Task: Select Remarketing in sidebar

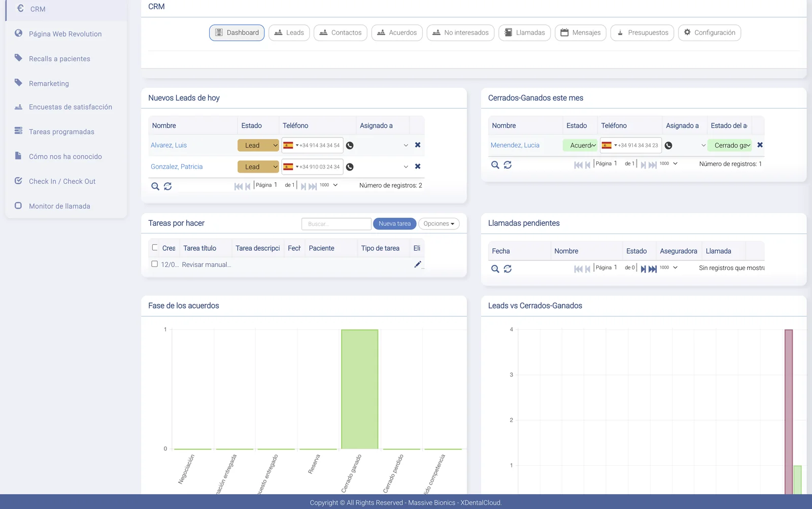Action: click(49, 84)
